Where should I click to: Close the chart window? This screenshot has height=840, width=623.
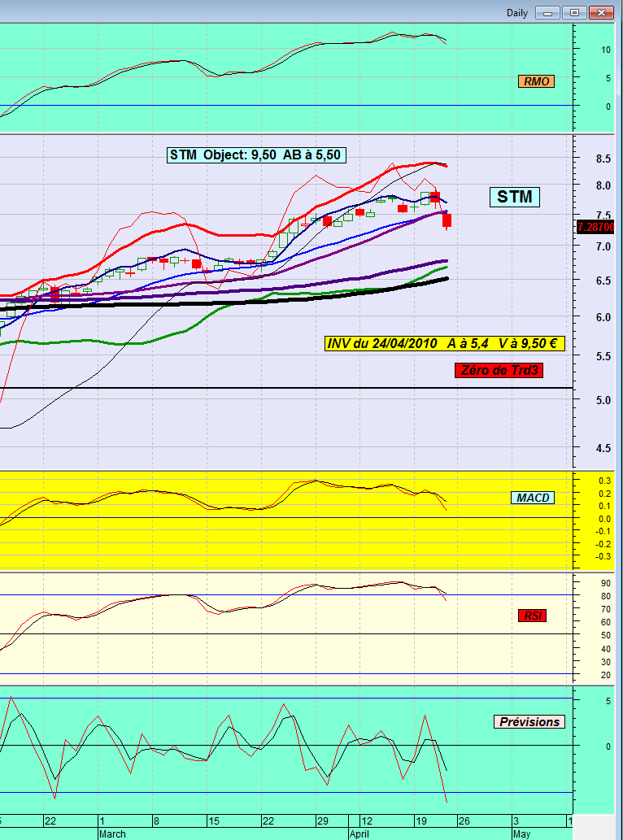tap(601, 13)
